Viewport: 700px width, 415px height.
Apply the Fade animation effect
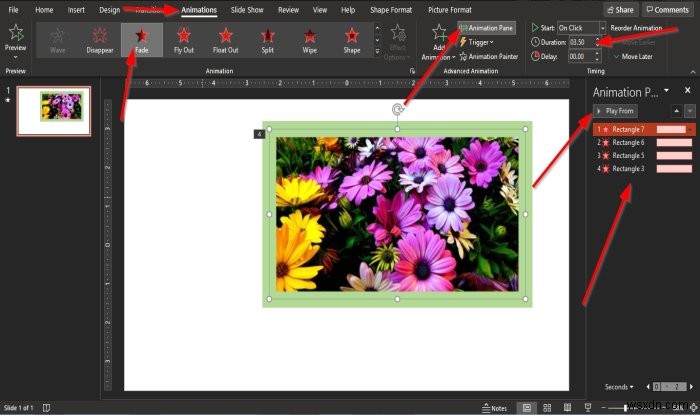142,40
